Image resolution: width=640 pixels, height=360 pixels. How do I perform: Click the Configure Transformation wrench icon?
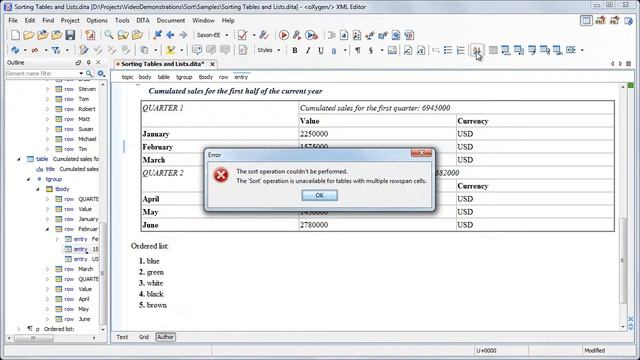point(297,35)
